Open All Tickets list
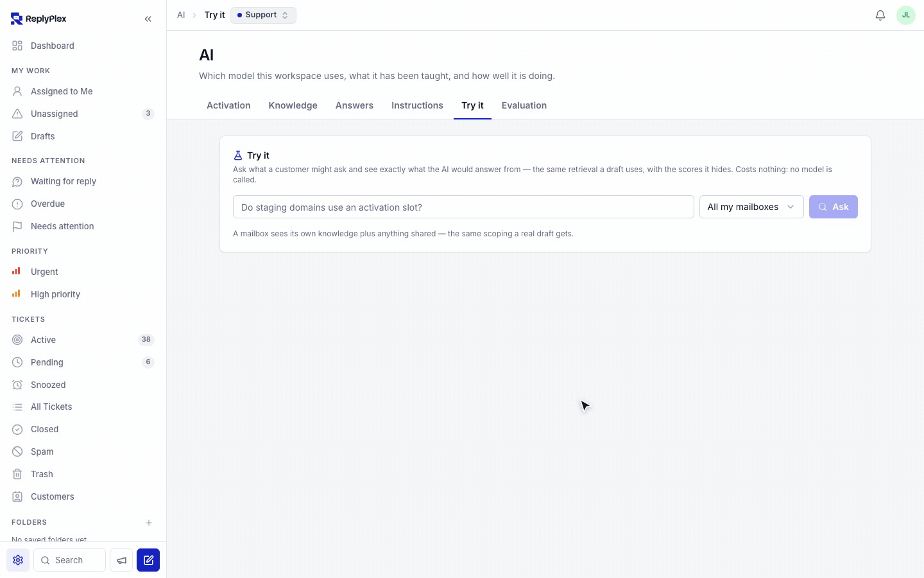The image size is (924, 578). tap(83, 407)
